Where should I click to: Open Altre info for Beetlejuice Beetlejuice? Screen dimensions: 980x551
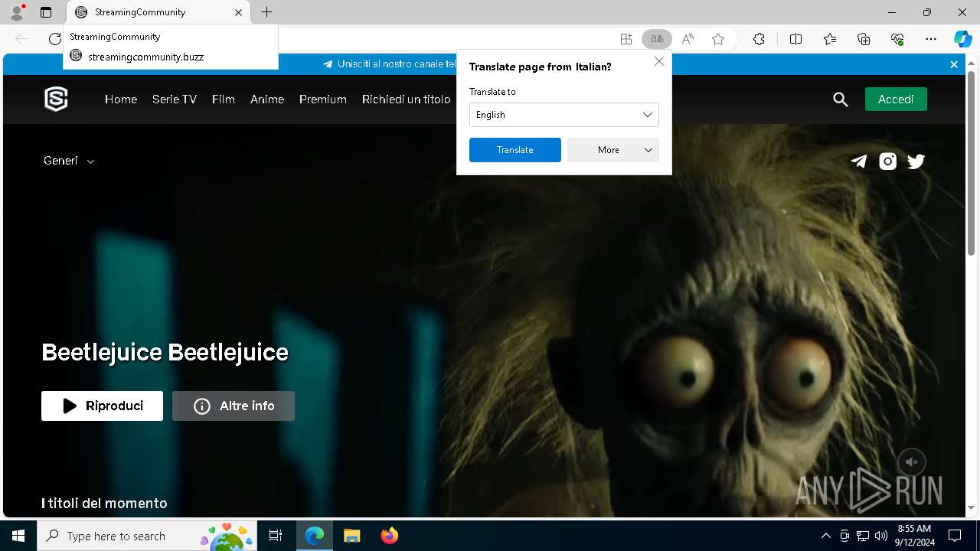tap(234, 406)
